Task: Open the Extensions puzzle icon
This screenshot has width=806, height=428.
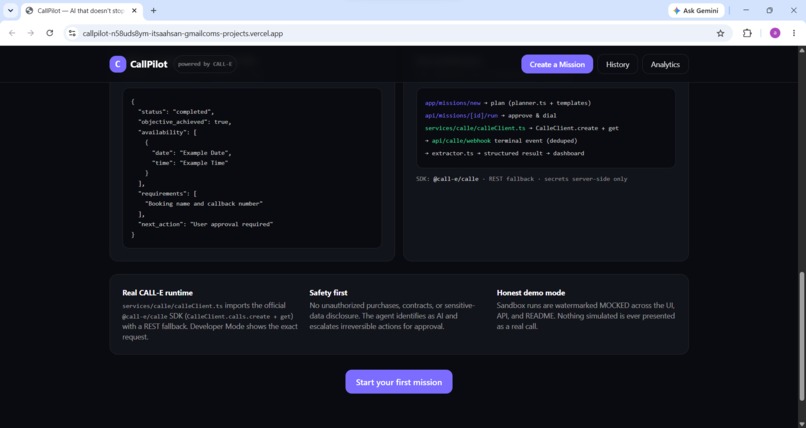Action: coord(747,33)
